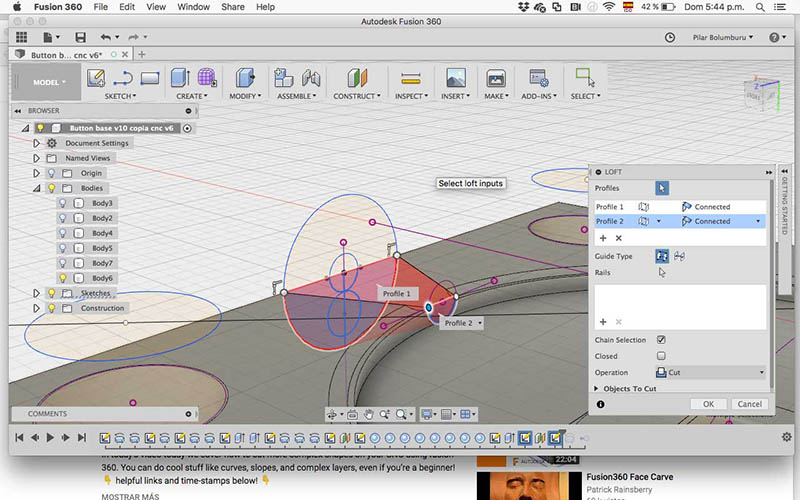Viewport: 800px width, 500px height.
Task: Click the Save disk icon
Action: 80,37
